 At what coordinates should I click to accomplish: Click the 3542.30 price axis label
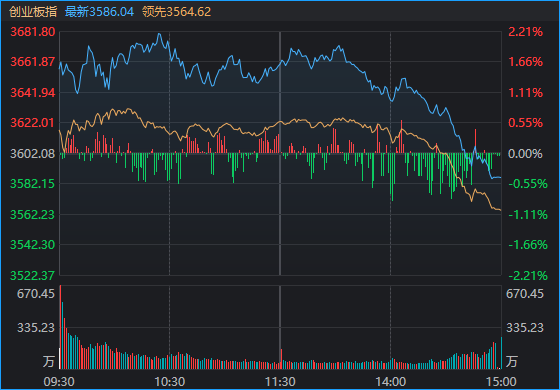(x=33, y=245)
